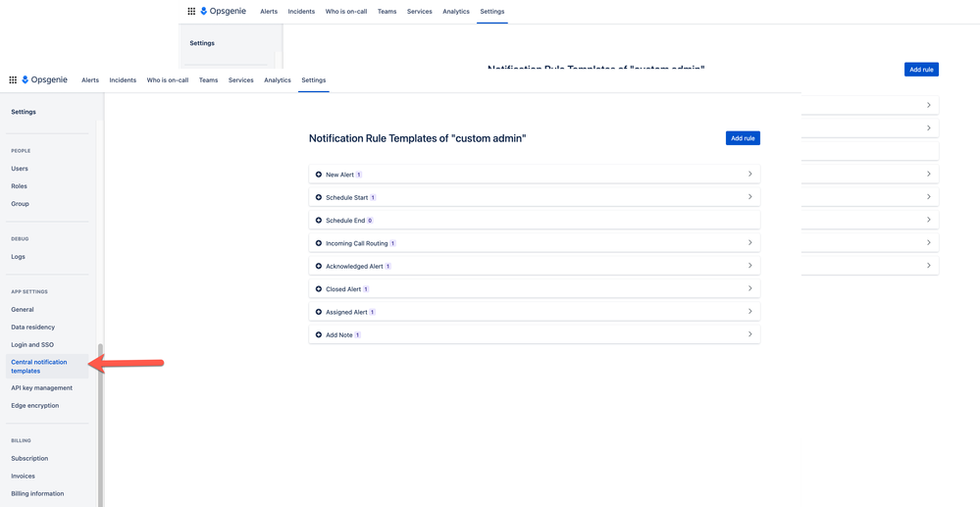The height and width of the screenshot is (507, 980).
Task: Click Add rule button in front window
Action: click(743, 138)
